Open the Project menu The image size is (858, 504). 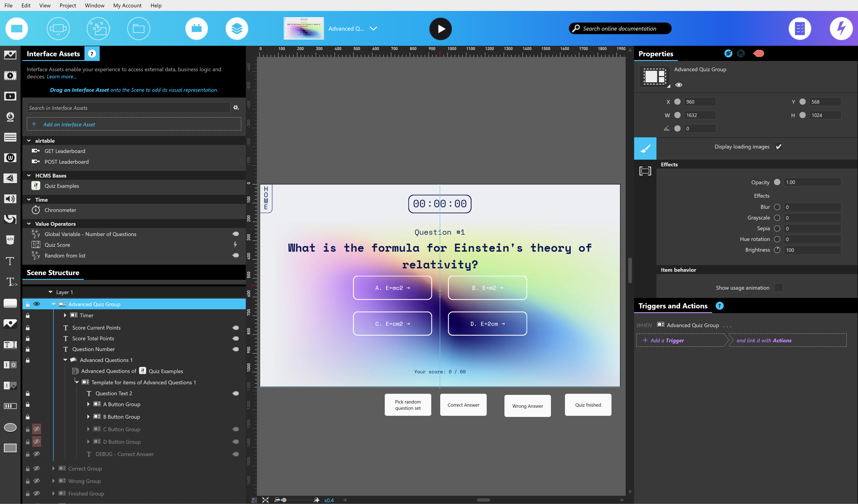coord(67,5)
